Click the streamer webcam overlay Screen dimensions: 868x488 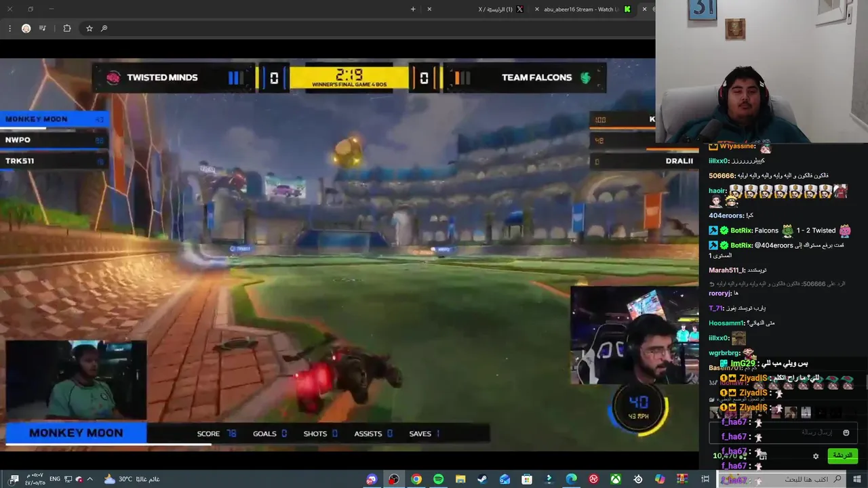(x=762, y=71)
